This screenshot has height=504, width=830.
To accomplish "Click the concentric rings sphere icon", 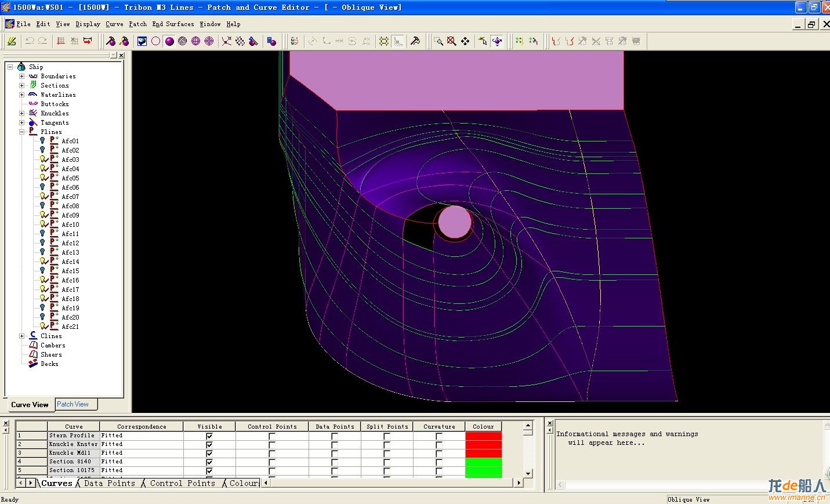I will pos(183,41).
